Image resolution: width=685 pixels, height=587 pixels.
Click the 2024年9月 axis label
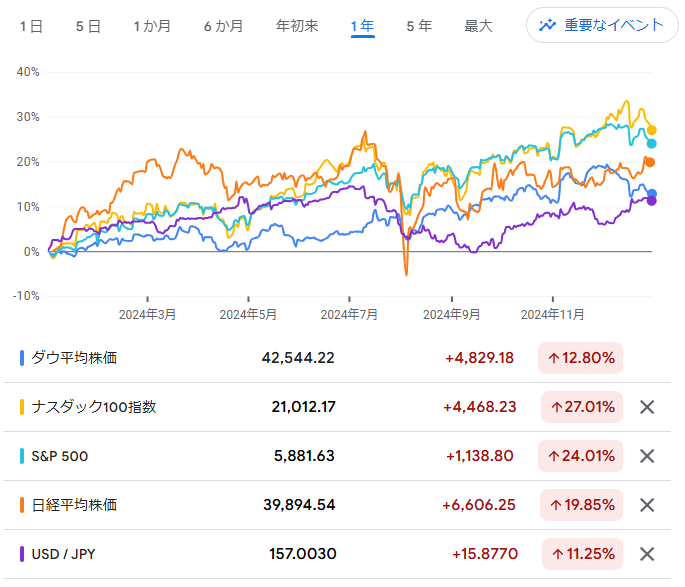(x=452, y=314)
